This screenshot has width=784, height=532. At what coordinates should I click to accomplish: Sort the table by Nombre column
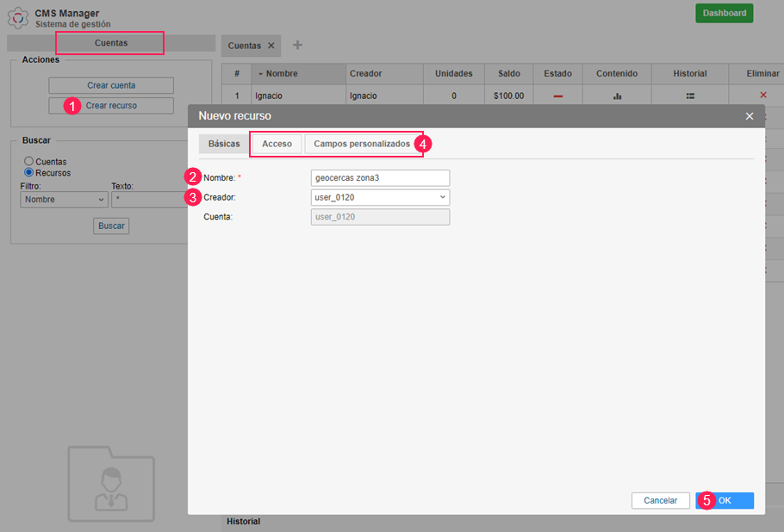pyautogui.click(x=282, y=74)
